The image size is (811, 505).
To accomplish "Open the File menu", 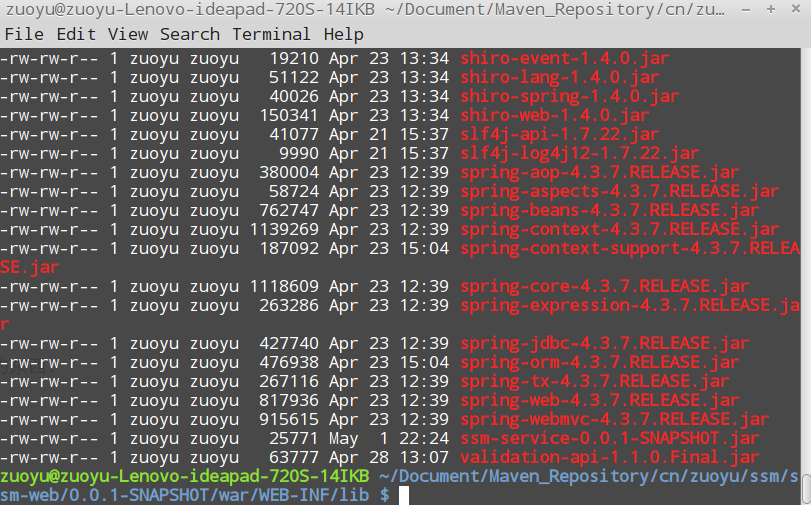I will click(24, 34).
